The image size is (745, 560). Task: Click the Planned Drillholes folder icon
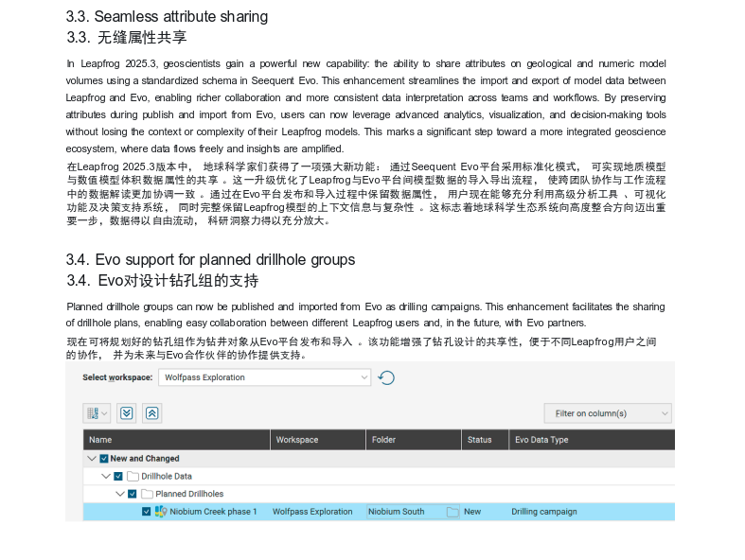coord(148,494)
